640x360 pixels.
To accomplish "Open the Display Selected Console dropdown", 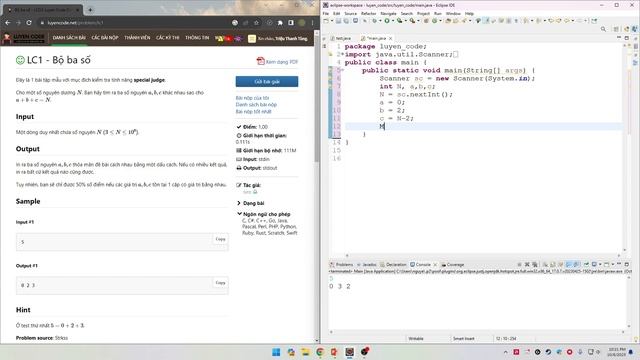I will pos(600,264).
